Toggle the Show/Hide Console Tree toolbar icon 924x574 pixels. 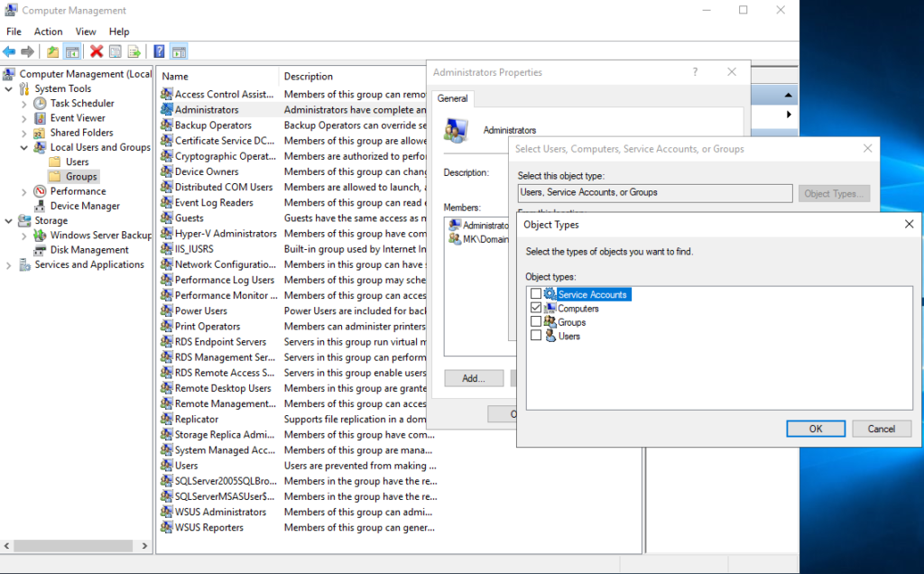72,51
